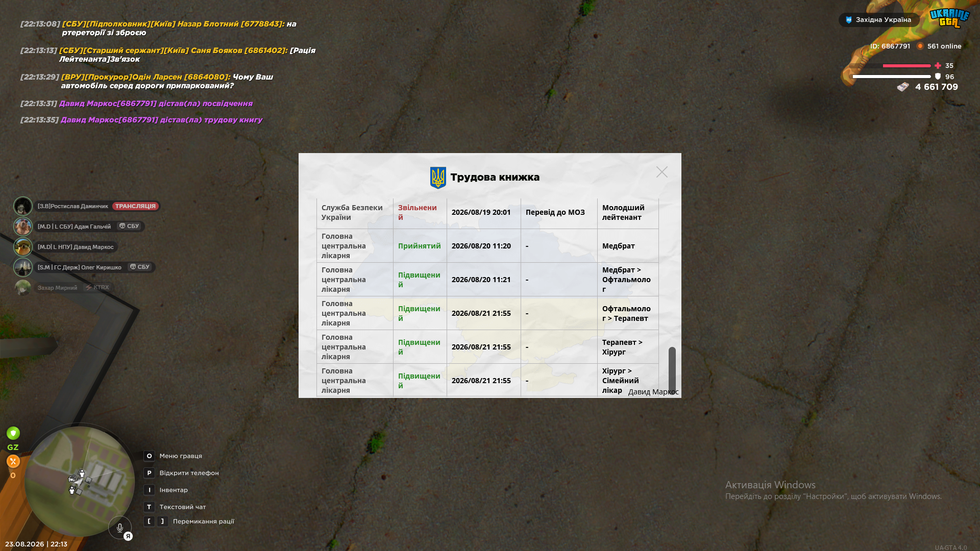Click Захар Мирний's avatar

click(23, 288)
